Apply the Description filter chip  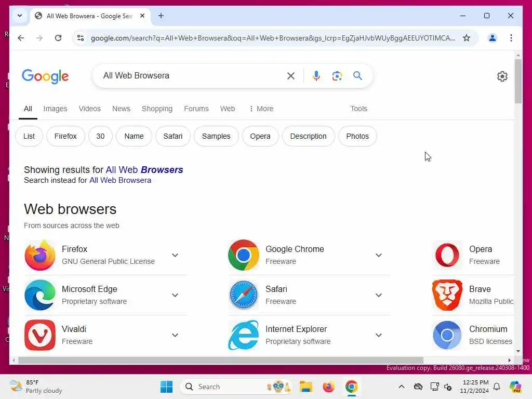(x=309, y=136)
